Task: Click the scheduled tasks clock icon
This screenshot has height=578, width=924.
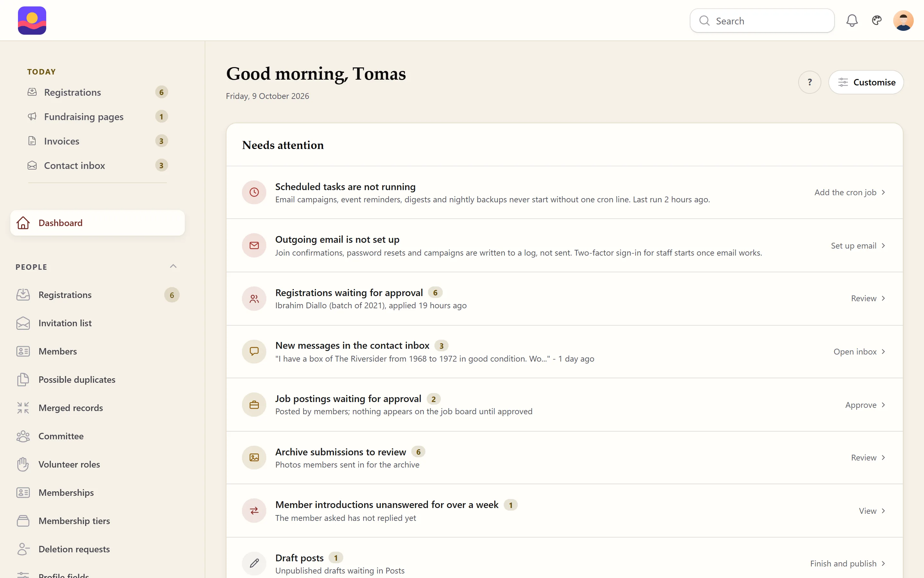Action: click(x=254, y=192)
